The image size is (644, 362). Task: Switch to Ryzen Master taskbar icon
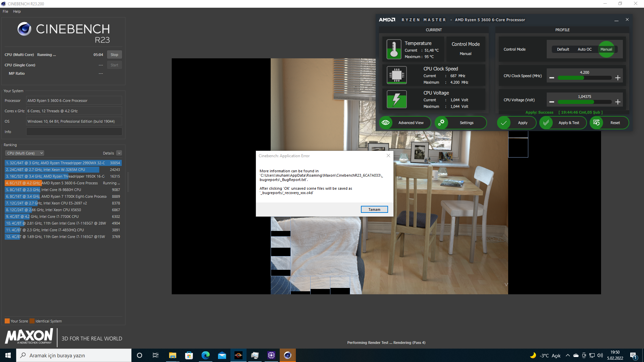238,355
